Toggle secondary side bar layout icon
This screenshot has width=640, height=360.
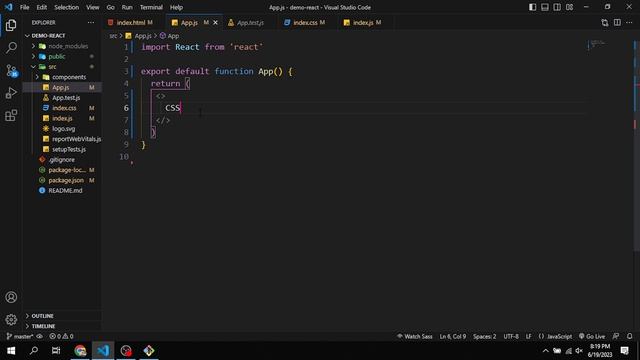coord(557,7)
